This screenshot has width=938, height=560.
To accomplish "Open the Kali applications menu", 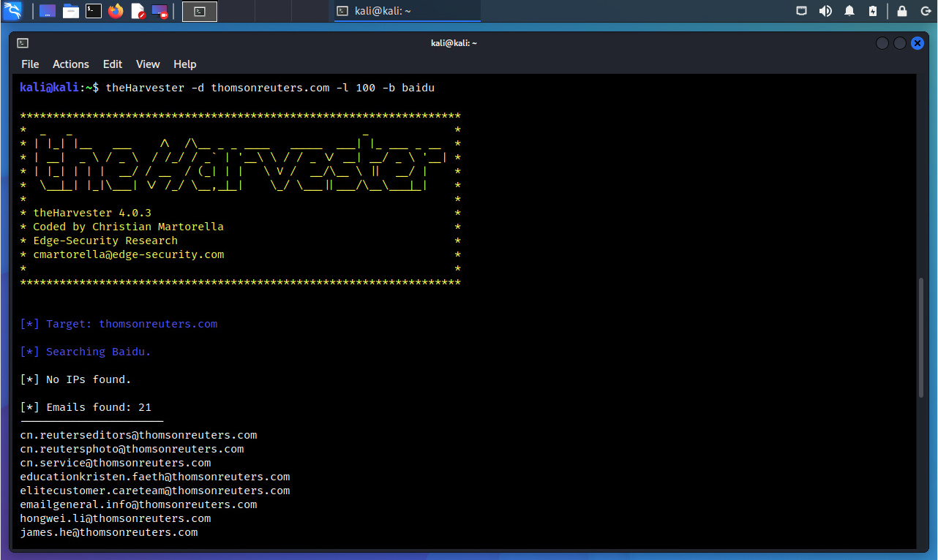I will click(x=12, y=11).
